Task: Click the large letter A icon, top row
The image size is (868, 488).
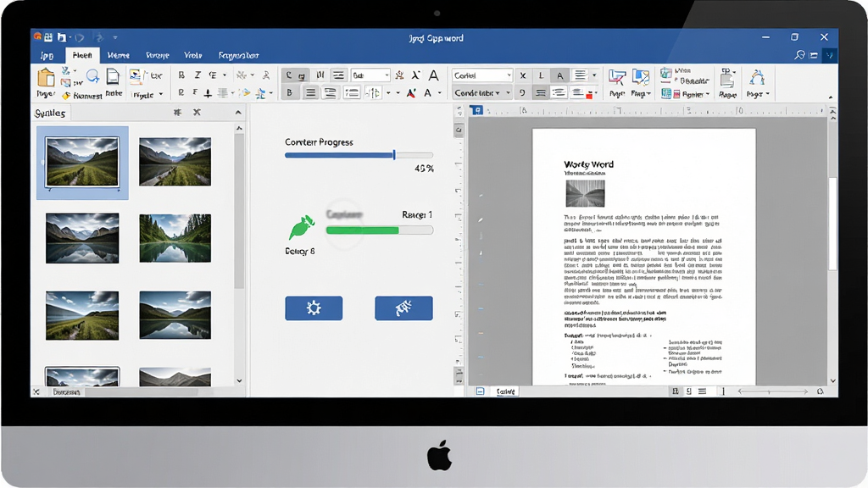Action: (x=434, y=75)
